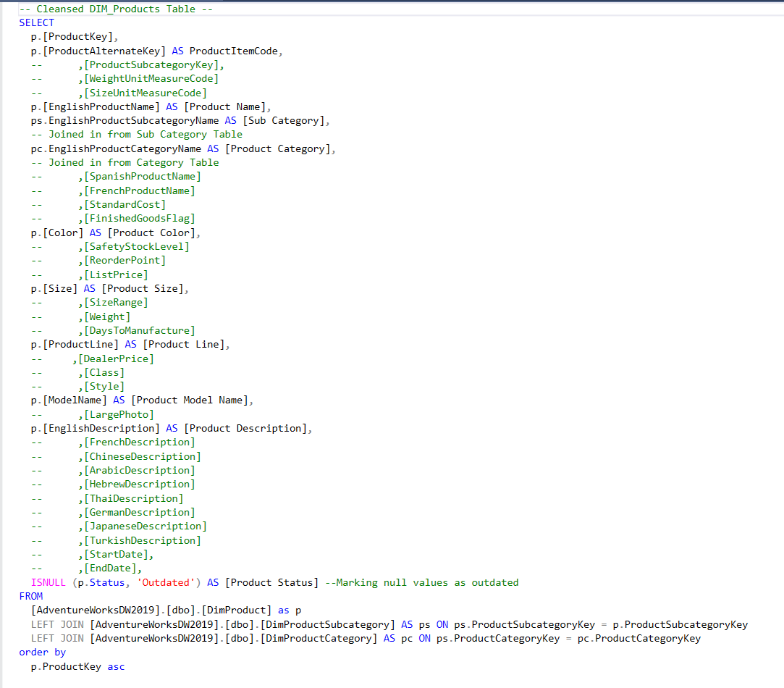The height and width of the screenshot is (688, 784).
Task: Click the [Product Status] alias
Action: 272,582
